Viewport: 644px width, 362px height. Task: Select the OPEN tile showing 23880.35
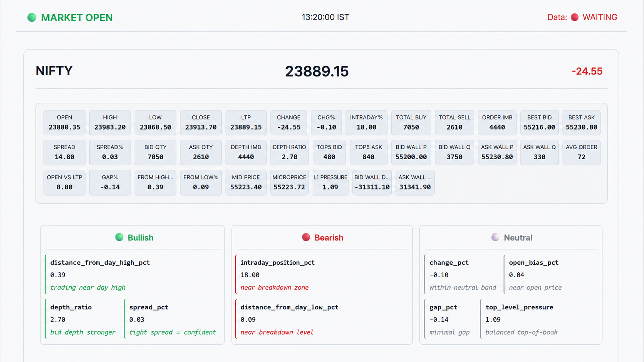(64, 123)
